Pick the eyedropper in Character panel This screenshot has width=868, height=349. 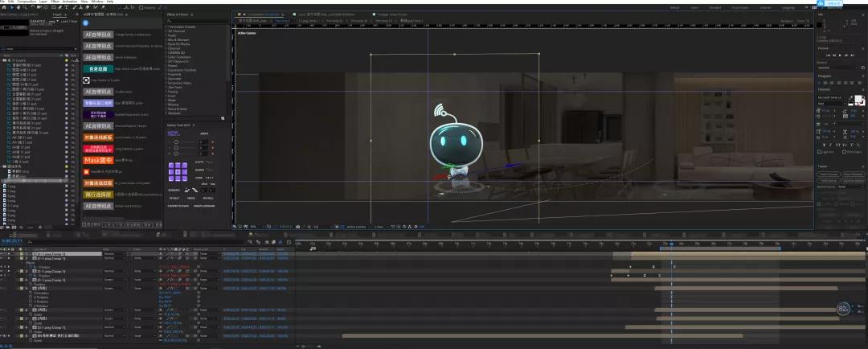click(x=851, y=98)
